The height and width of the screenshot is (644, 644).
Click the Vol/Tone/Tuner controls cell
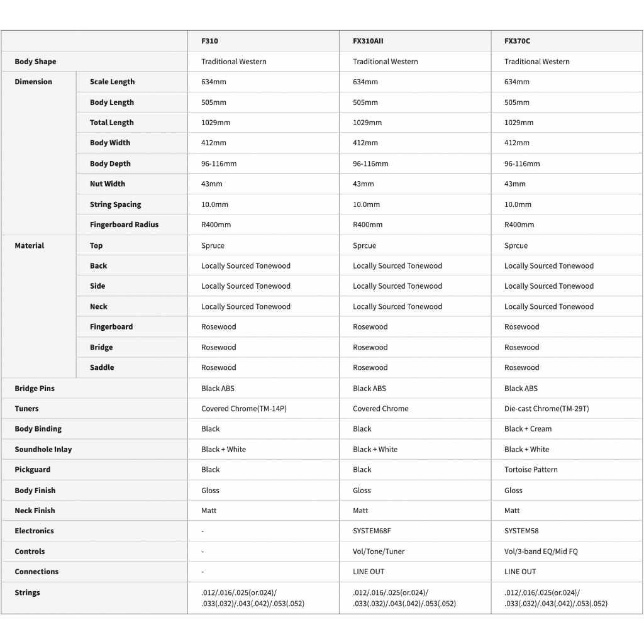pyautogui.click(x=379, y=551)
